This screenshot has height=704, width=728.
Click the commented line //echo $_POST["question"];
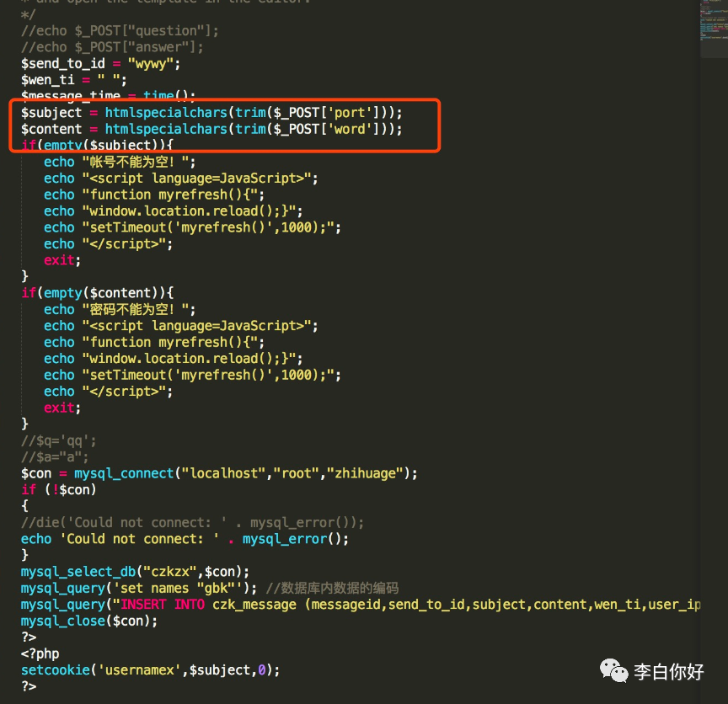(120, 31)
